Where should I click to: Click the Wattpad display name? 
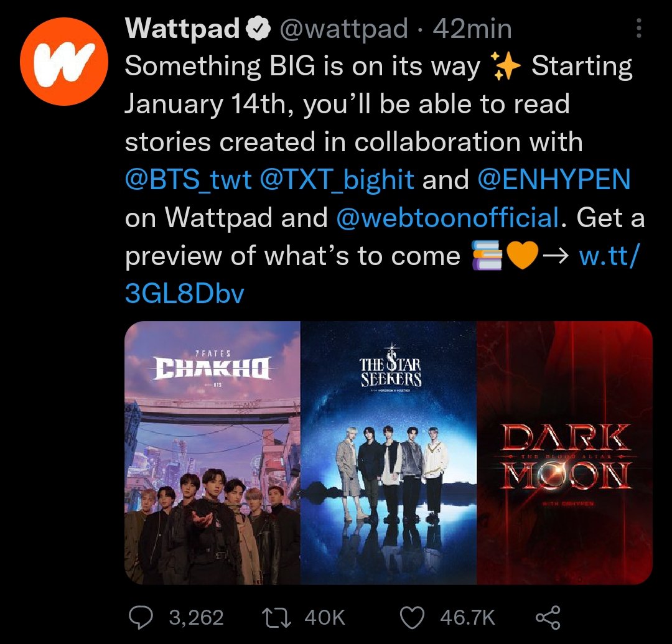click(x=182, y=29)
